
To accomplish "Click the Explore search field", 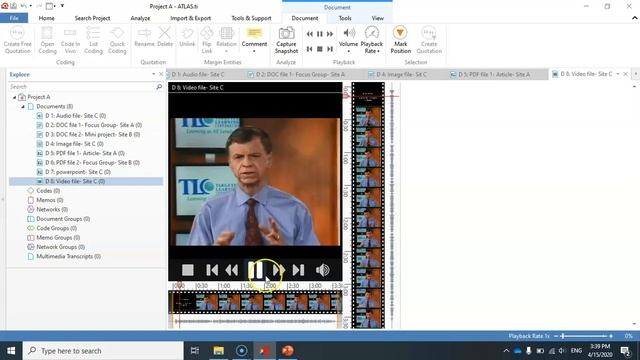I will pyautogui.click(x=85, y=87).
